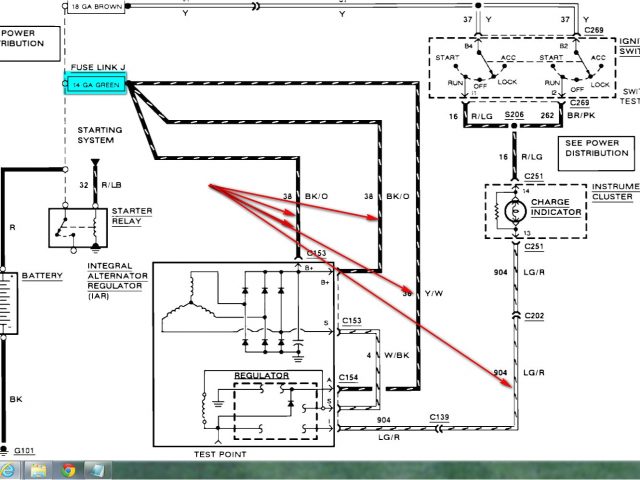
Task: Click the C139 connector label
Action: [x=440, y=414]
